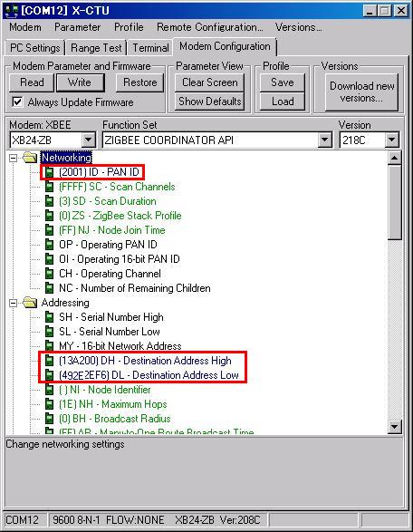Screen dimensions: 413x532
Task: Click Download new versions button
Action: point(361,92)
